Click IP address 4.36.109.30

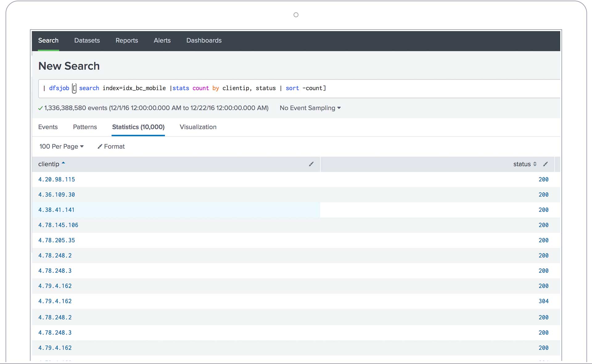[56, 195]
